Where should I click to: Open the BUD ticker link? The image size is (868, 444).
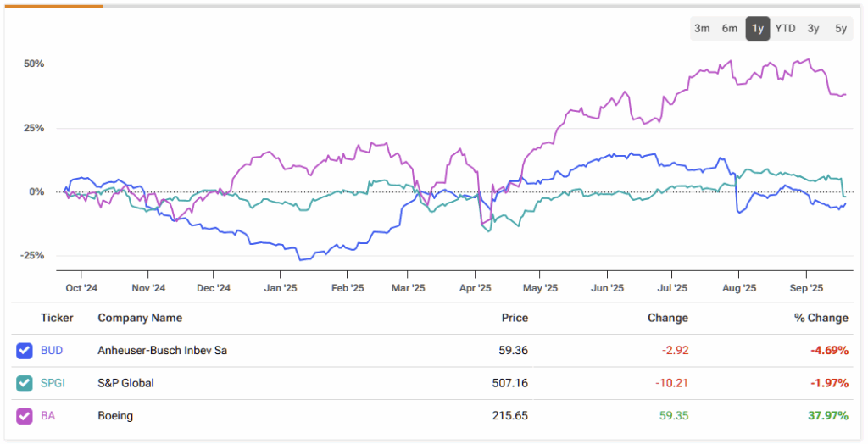[x=52, y=351]
